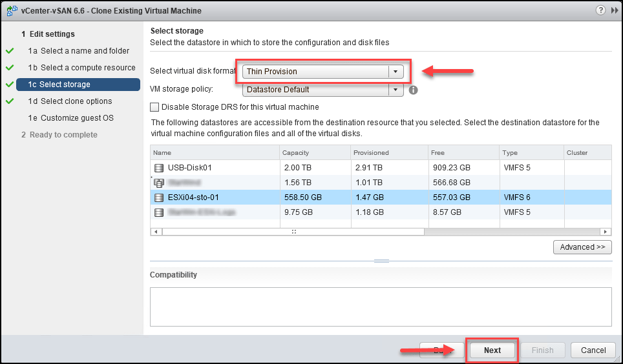The width and height of the screenshot is (623, 364).
Task: Click the help question mark icon
Action: pos(600,10)
